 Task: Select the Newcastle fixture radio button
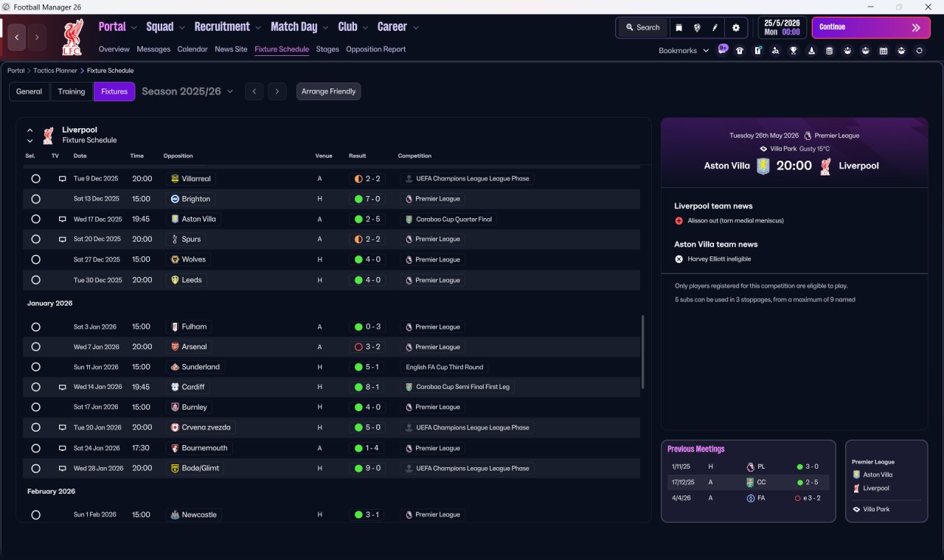(x=35, y=515)
